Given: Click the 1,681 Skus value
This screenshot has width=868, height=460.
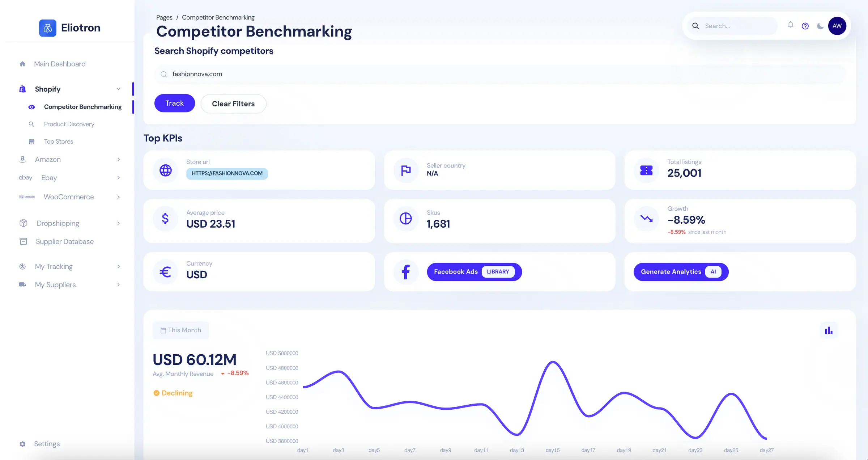Looking at the screenshot, I should pos(438,224).
